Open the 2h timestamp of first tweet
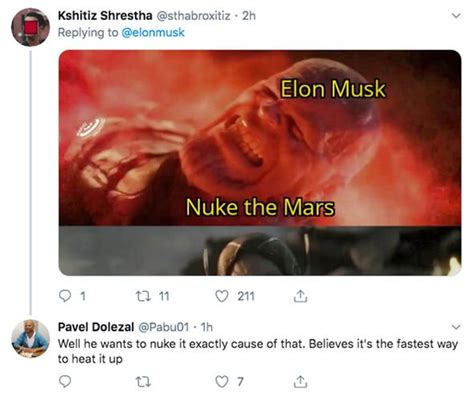Screen dimensions: 474x397 click(249, 16)
